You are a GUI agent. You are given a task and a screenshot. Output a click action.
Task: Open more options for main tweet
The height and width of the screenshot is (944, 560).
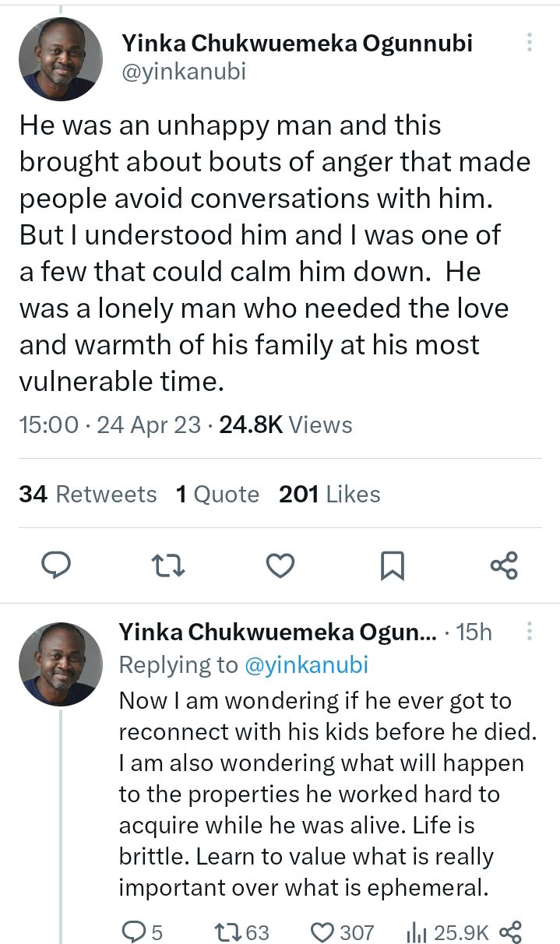click(530, 42)
